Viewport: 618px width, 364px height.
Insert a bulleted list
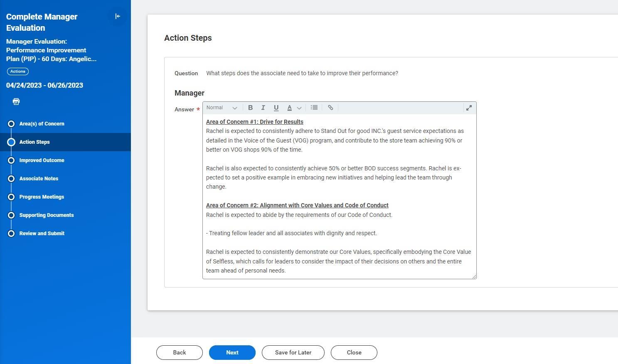[x=314, y=108]
